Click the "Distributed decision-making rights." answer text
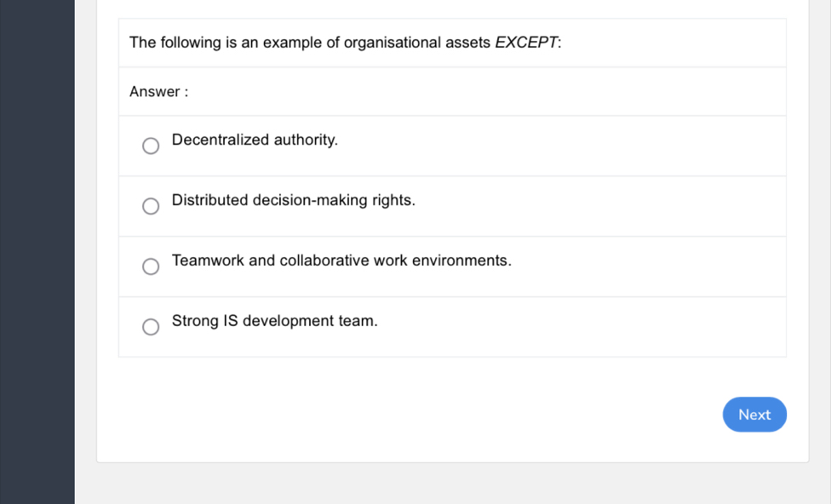 pos(293,201)
